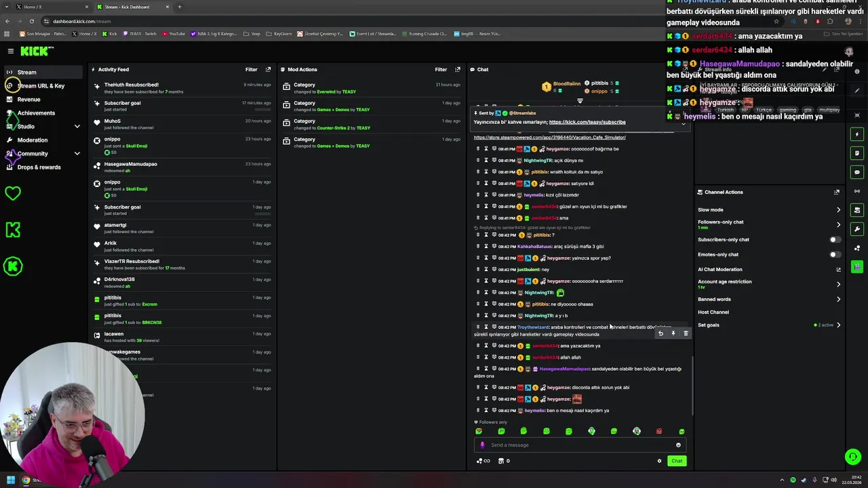Click in the Send a message field
This screenshot has height=488, width=868.
click(x=580, y=445)
